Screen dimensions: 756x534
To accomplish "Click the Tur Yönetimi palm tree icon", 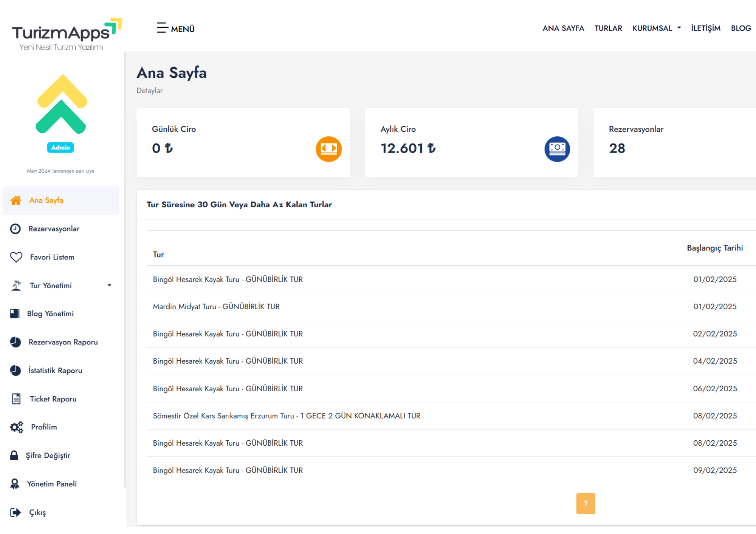I will (x=16, y=286).
